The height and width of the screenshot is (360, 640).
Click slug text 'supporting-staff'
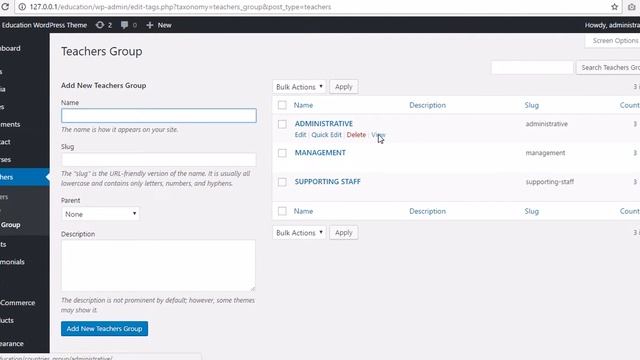click(x=549, y=182)
